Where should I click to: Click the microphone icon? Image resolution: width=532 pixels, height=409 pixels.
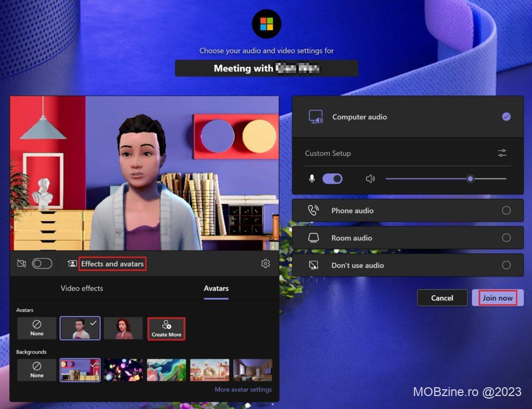pos(312,179)
